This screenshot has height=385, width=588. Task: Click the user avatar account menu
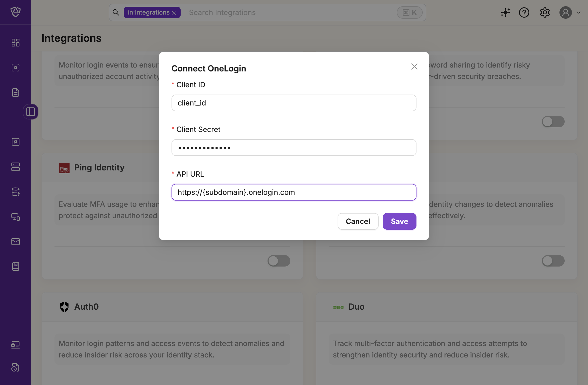(x=565, y=12)
